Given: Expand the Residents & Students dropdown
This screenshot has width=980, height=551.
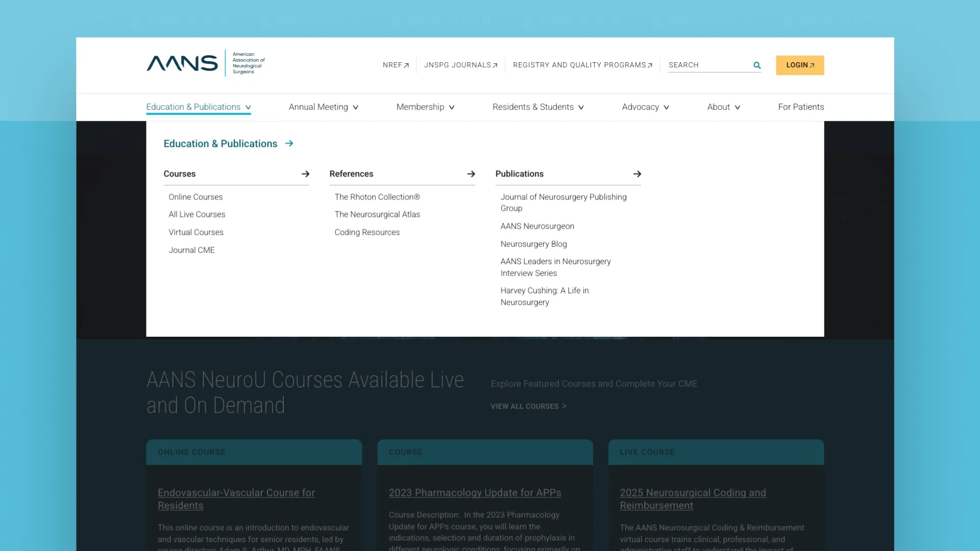Looking at the screenshot, I should tap(537, 107).
